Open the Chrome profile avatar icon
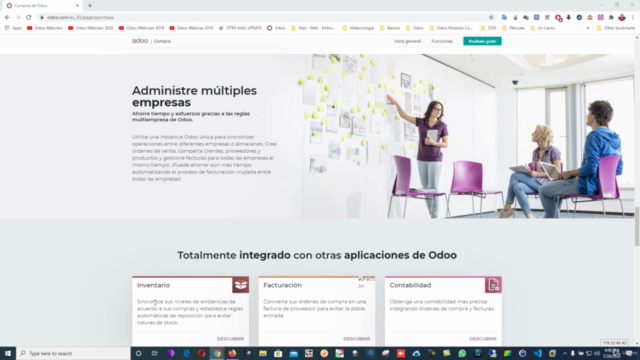This screenshot has width=640, height=360. (x=622, y=18)
